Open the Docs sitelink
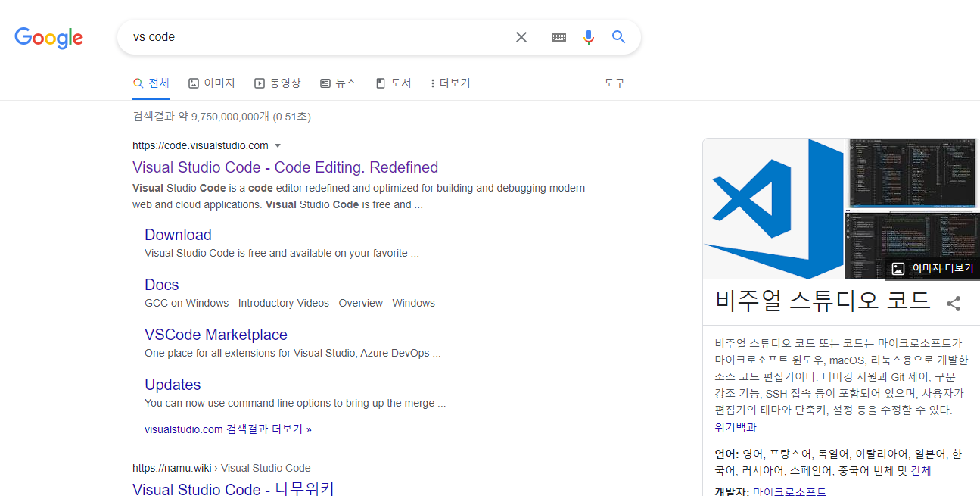Viewport: 980px width, 496px height. [162, 285]
